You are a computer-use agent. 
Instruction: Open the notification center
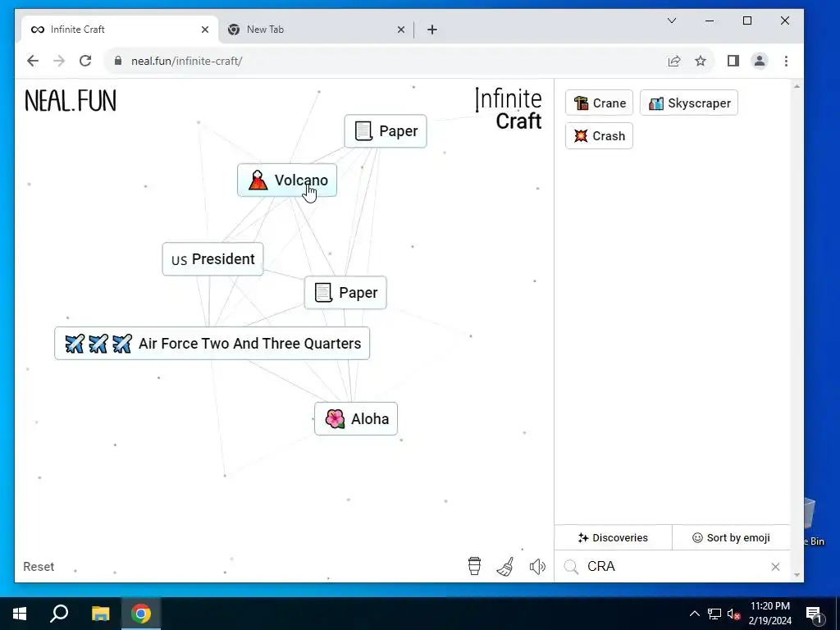814,614
